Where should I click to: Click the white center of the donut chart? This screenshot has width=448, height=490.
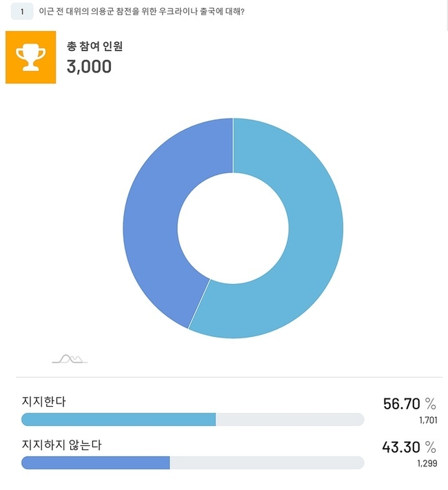coord(233,228)
